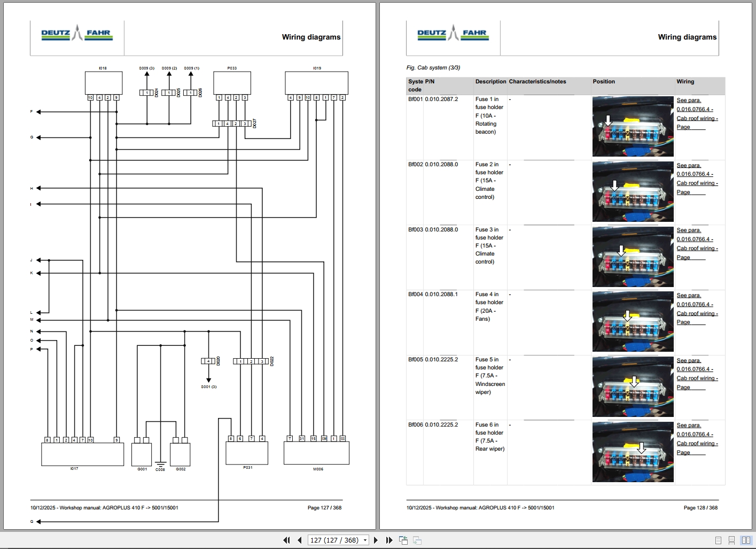Jump to the first page of the manual
The image size is (756, 549).
pos(287,540)
